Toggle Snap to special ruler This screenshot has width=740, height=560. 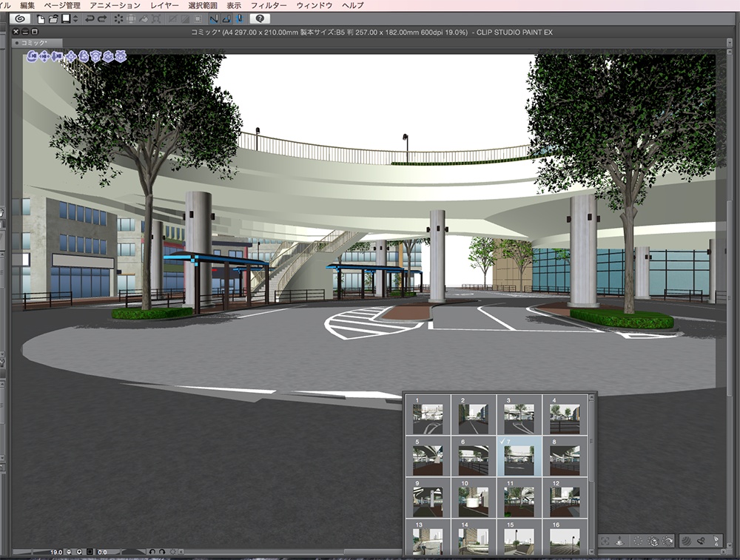click(x=226, y=19)
